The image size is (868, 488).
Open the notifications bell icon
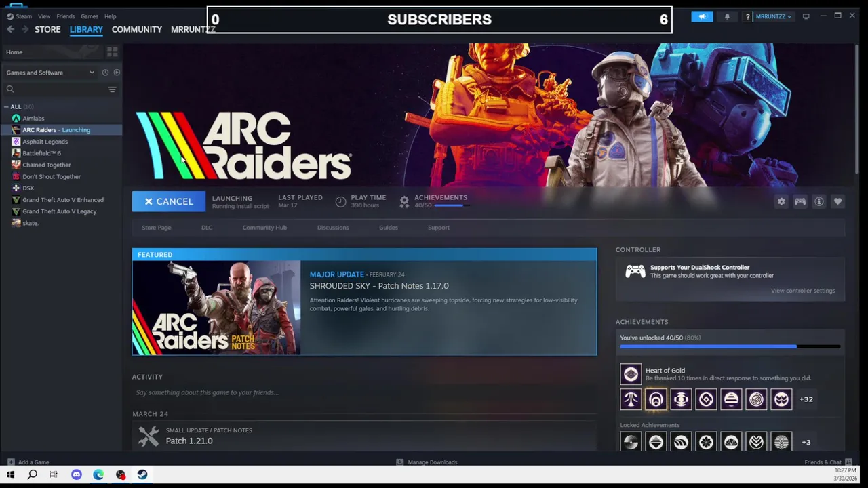point(727,16)
